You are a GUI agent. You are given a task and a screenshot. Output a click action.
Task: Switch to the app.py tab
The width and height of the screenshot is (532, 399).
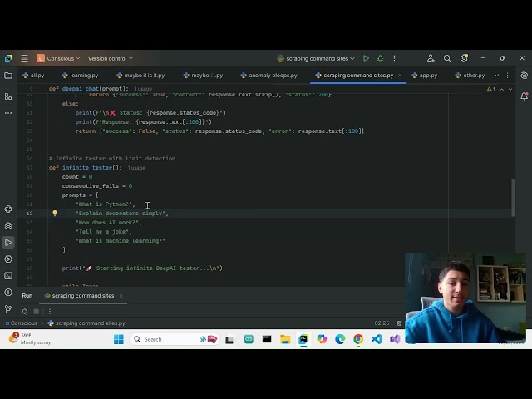pyautogui.click(x=425, y=76)
